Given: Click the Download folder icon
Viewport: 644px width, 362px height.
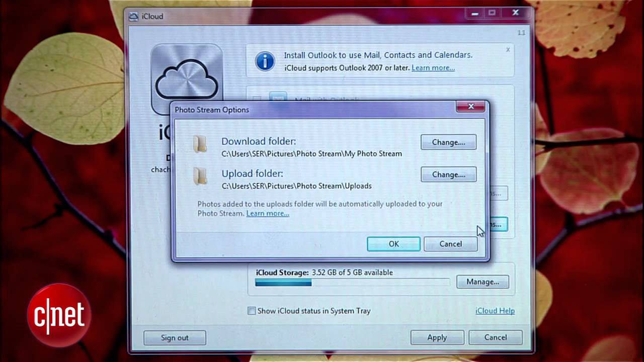Looking at the screenshot, I should (200, 144).
